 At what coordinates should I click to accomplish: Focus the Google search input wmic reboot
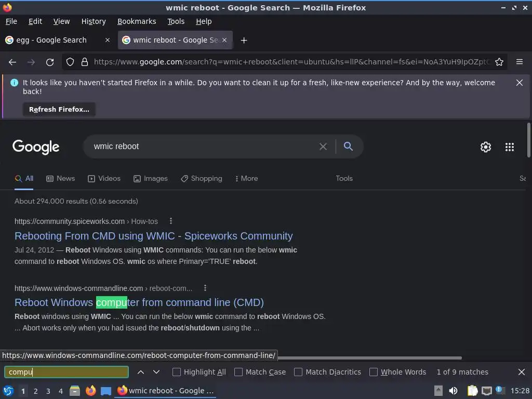(x=204, y=147)
